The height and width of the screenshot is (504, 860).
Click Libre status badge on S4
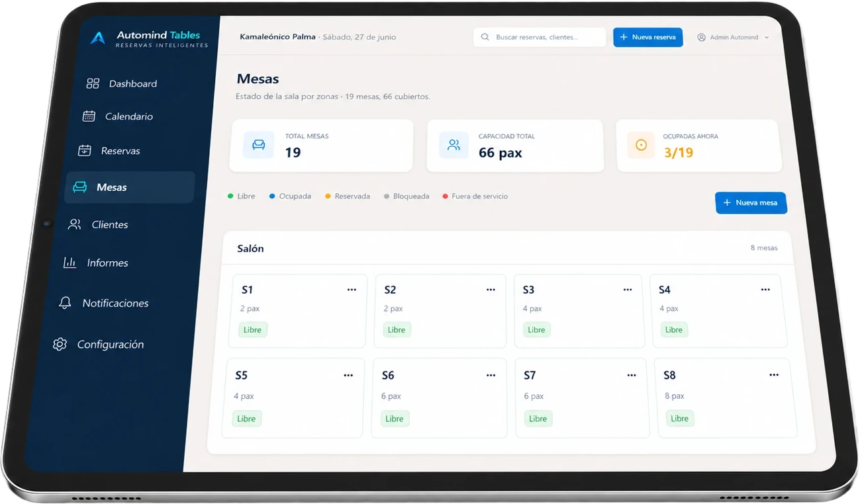coord(674,330)
